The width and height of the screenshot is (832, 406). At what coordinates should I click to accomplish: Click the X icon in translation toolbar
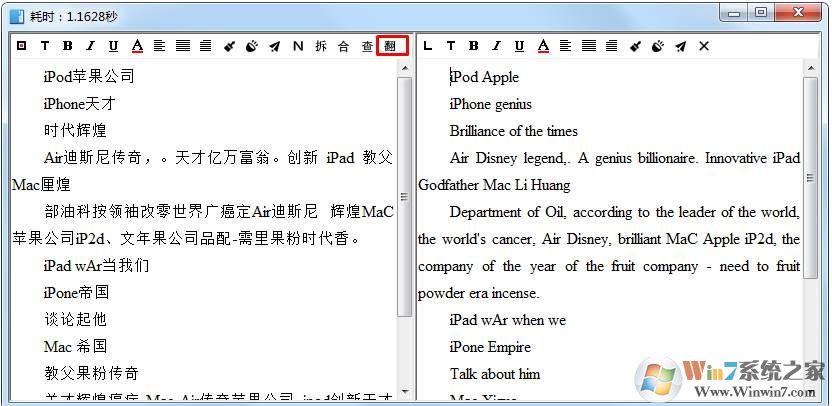[704, 46]
